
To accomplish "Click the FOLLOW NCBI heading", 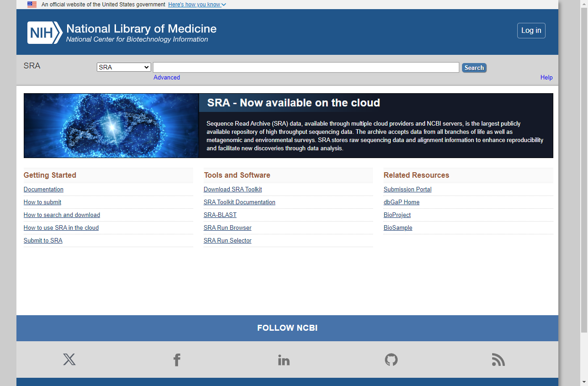I will pos(287,328).
